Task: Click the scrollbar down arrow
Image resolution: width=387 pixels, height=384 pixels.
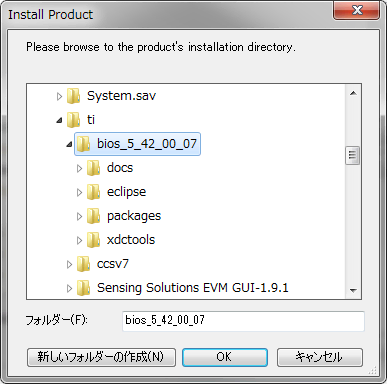Action: coord(353,291)
